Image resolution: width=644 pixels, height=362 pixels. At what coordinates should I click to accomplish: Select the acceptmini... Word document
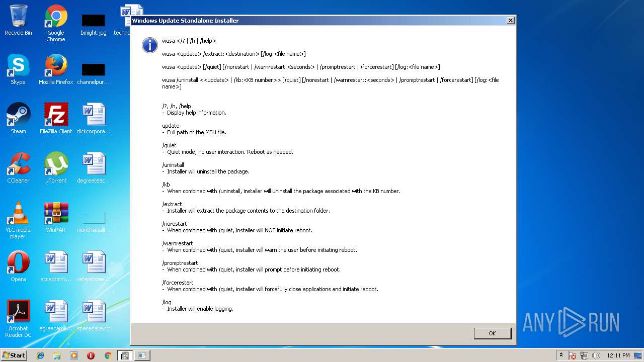[x=56, y=266]
